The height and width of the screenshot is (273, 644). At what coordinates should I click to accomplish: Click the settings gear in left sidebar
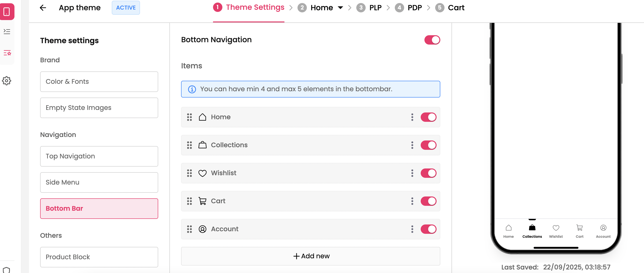7,81
